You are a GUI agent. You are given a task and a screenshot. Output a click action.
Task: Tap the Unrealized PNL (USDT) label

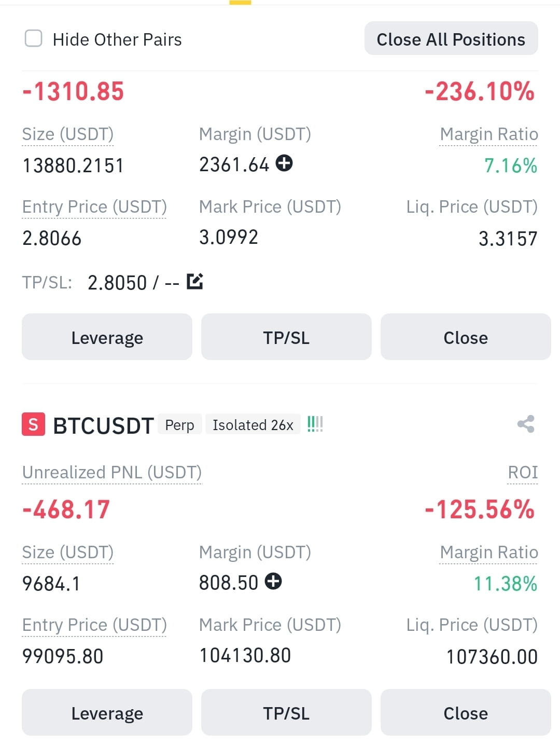(112, 473)
